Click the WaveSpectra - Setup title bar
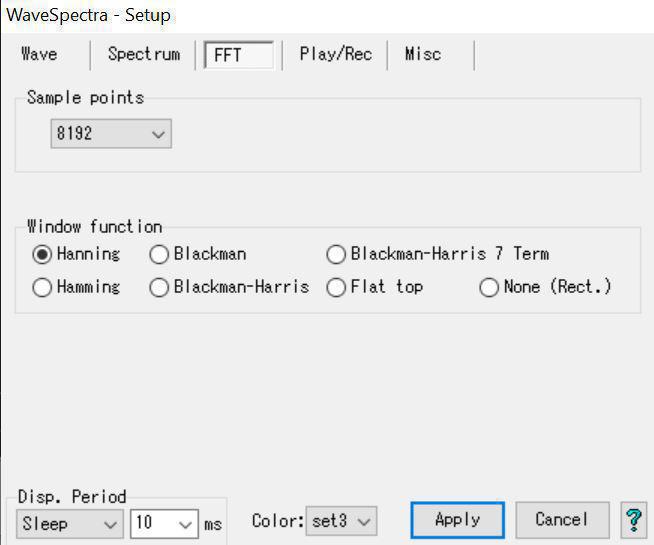This screenshot has width=654, height=545. tap(300, 15)
